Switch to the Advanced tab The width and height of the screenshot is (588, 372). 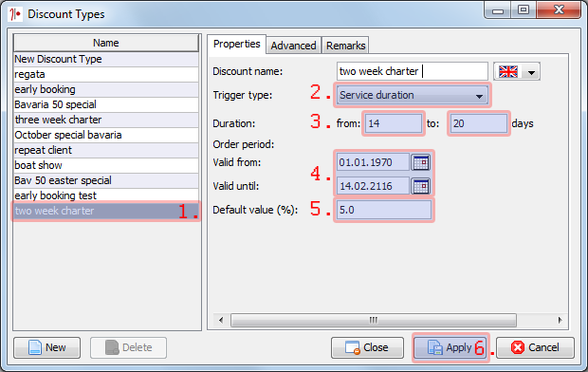click(x=294, y=46)
